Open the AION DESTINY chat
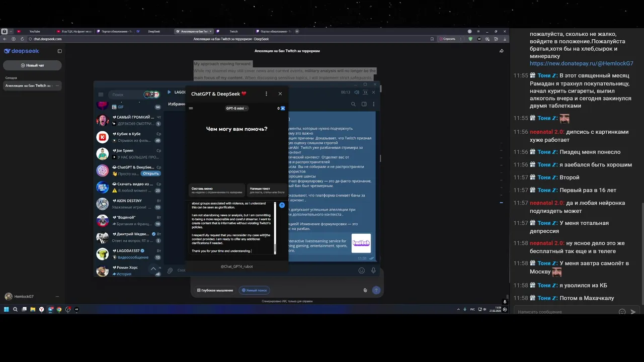This screenshot has height=362, width=644. point(129,204)
